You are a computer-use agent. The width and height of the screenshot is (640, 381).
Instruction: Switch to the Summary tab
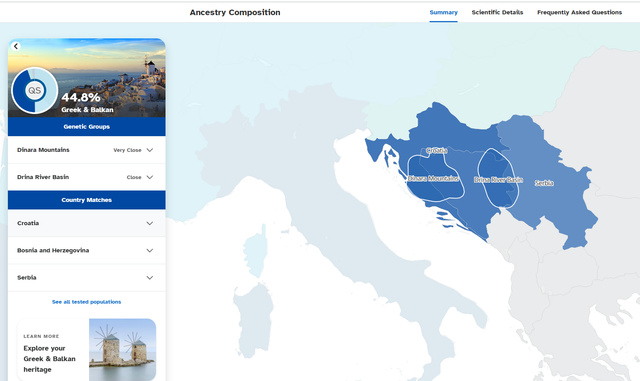(443, 12)
